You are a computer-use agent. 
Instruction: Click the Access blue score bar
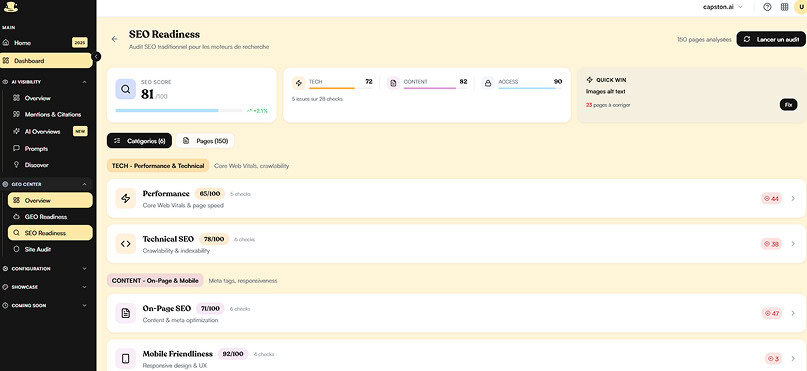tap(530, 89)
